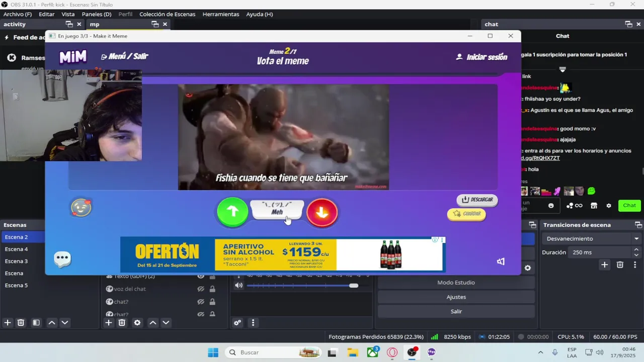
Task: Open the Vista menu
Action: tap(68, 14)
